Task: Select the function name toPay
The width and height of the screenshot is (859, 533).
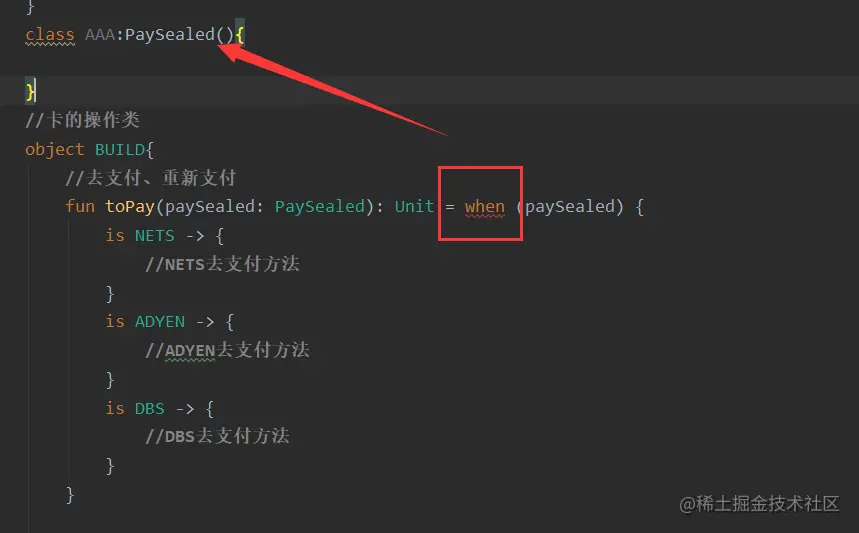Action: tap(130, 207)
